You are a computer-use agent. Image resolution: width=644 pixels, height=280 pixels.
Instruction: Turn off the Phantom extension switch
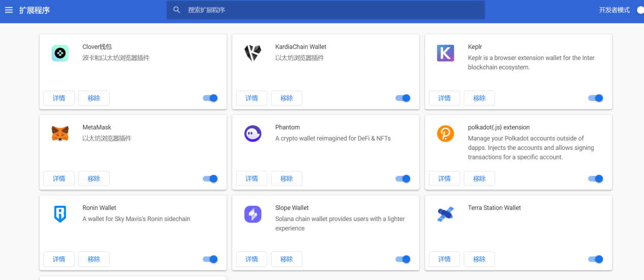click(403, 179)
